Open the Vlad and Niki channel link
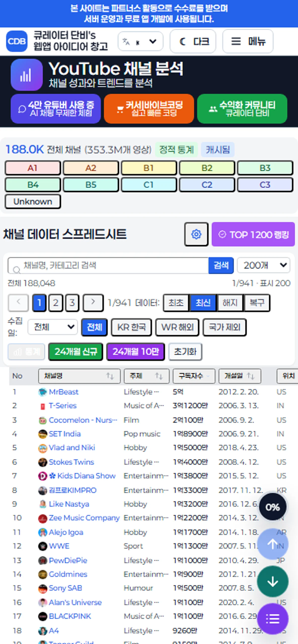This screenshot has width=298, height=644. pos(72,448)
